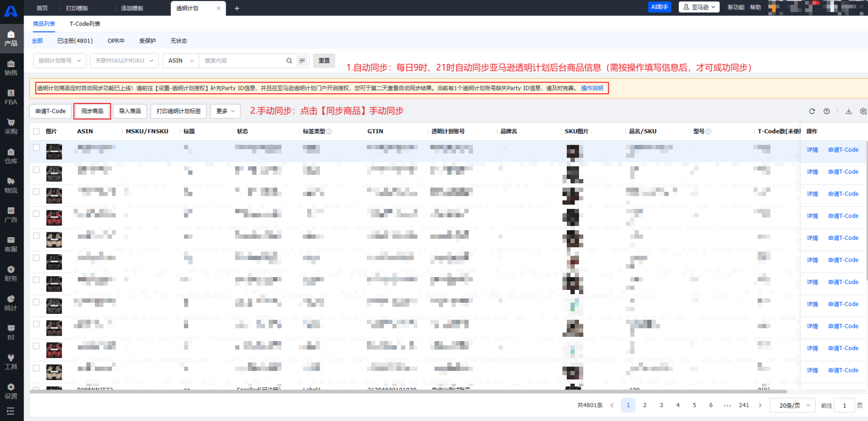The width and height of the screenshot is (868, 421).
Task: Select the 已注册(4801) status filter tab
Action: point(75,41)
